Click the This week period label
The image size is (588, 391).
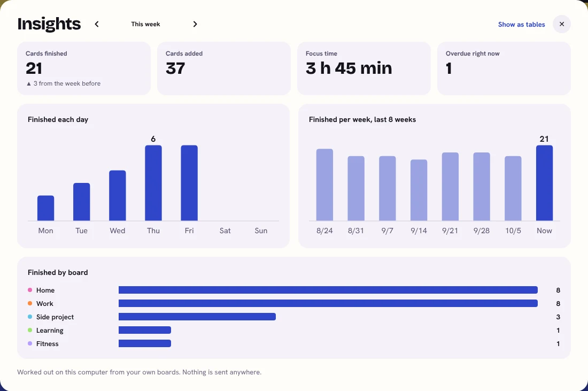pyautogui.click(x=145, y=24)
